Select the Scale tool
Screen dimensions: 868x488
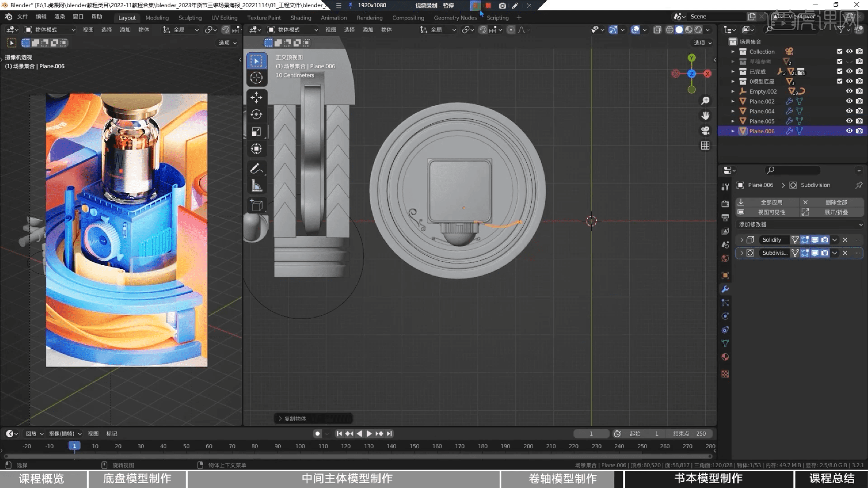(256, 131)
